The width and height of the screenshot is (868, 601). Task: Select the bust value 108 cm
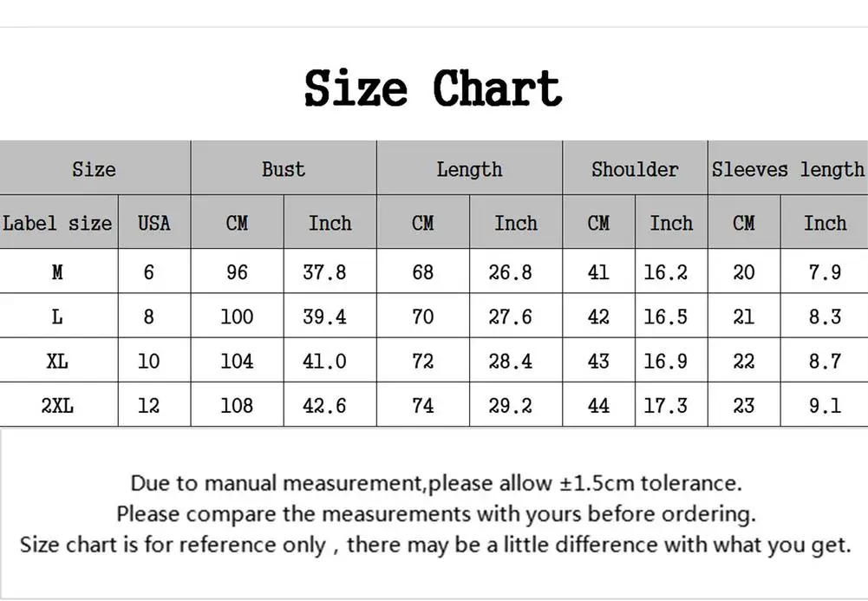coord(237,405)
